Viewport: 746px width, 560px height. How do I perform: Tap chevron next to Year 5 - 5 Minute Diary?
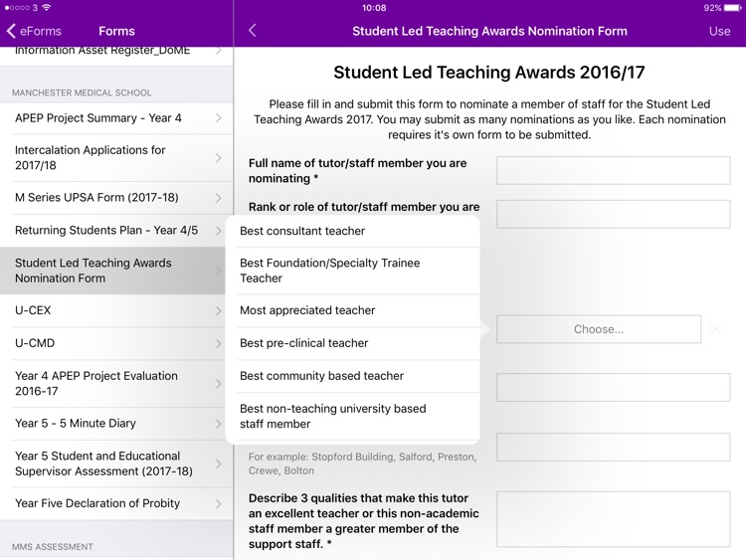pyautogui.click(x=219, y=424)
